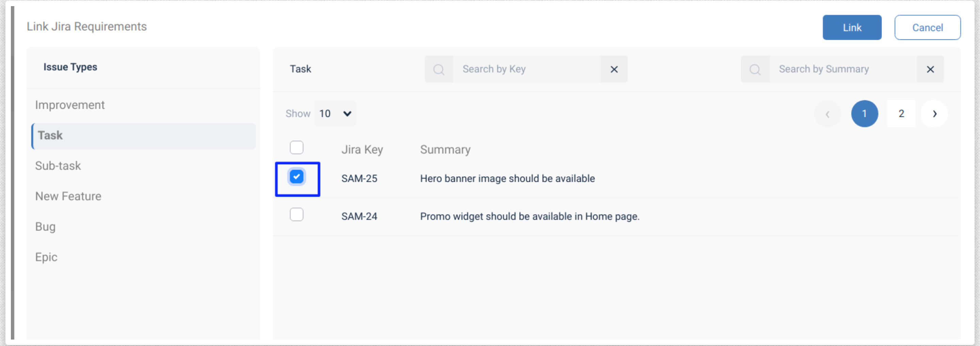Click the Link button
This screenshot has height=346, width=980.
pyautogui.click(x=852, y=27)
